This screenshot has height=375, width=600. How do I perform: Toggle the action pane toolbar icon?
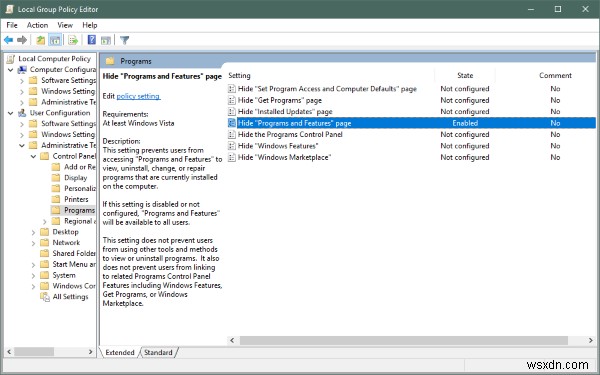[x=106, y=40]
